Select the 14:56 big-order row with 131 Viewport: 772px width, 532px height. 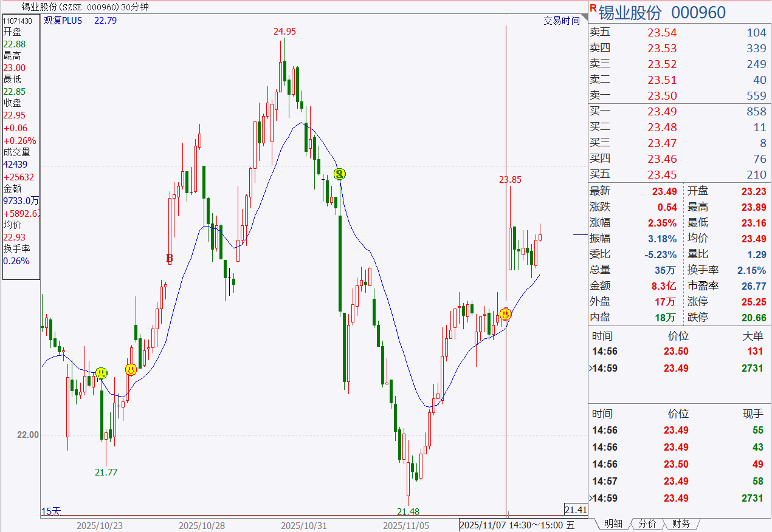point(680,352)
